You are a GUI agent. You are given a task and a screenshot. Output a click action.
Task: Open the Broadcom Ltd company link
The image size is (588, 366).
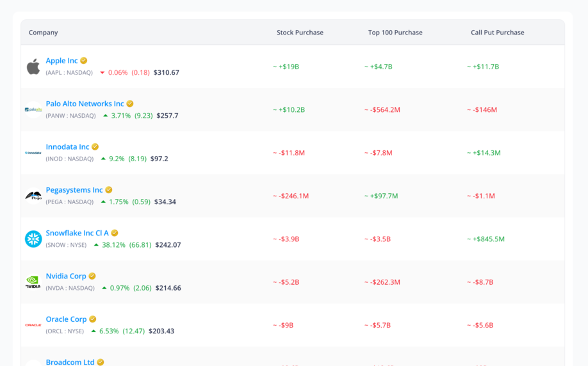click(70, 362)
